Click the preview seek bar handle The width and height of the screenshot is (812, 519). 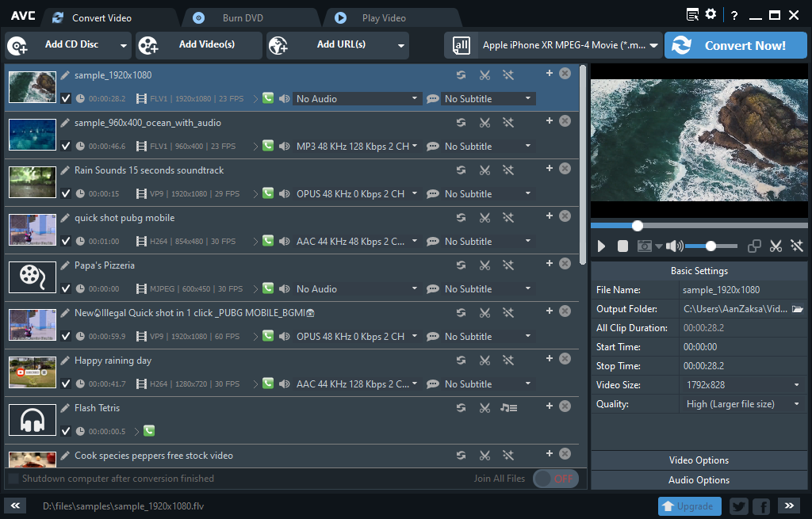point(638,226)
